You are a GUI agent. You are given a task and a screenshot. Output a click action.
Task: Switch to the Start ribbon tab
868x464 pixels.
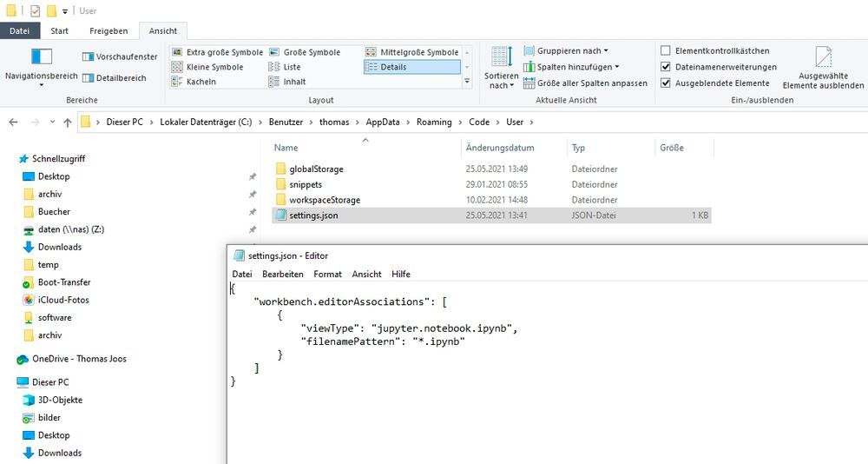tap(59, 31)
